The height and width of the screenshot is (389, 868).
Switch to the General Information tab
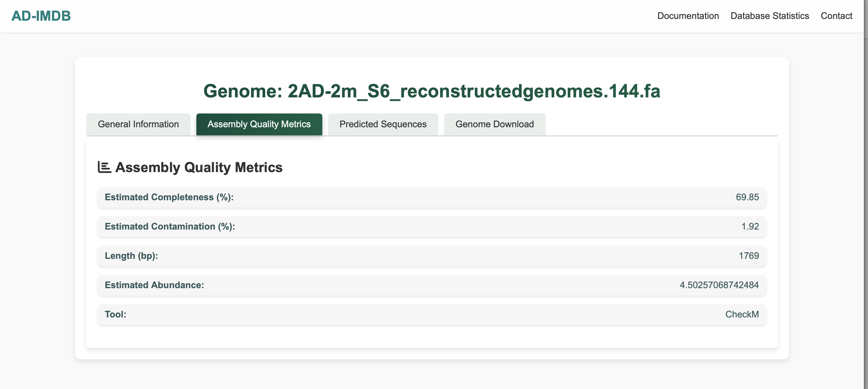[x=138, y=124]
